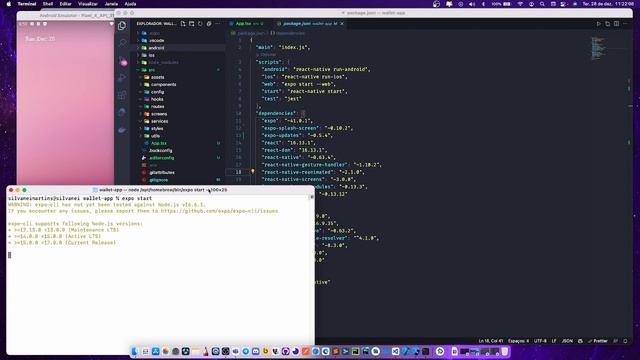Refresh the Explorer file tree

point(200,24)
